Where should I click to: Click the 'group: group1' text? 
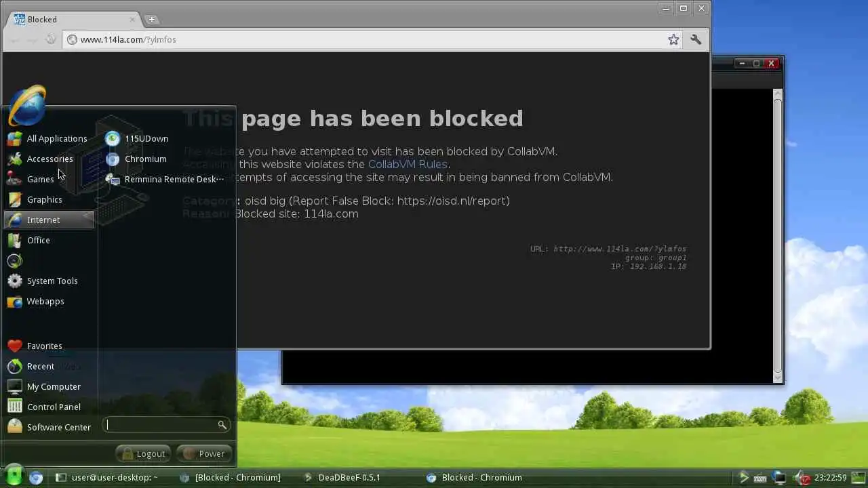pos(656,258)
